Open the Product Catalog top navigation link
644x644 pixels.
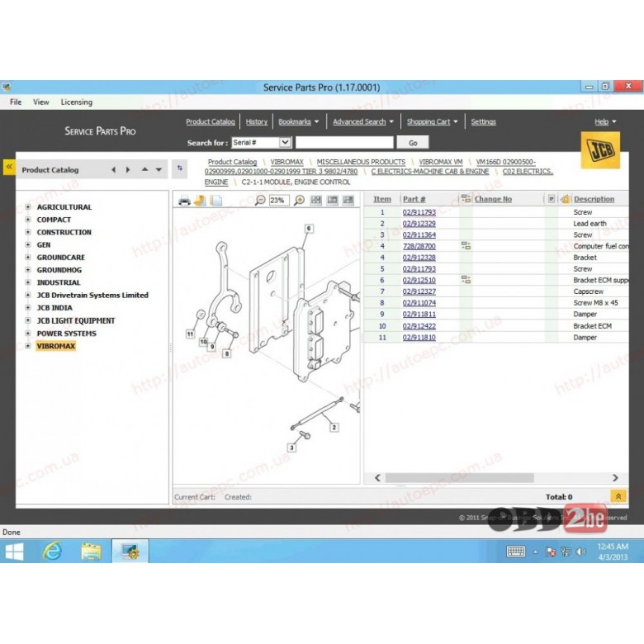point(211,121)
